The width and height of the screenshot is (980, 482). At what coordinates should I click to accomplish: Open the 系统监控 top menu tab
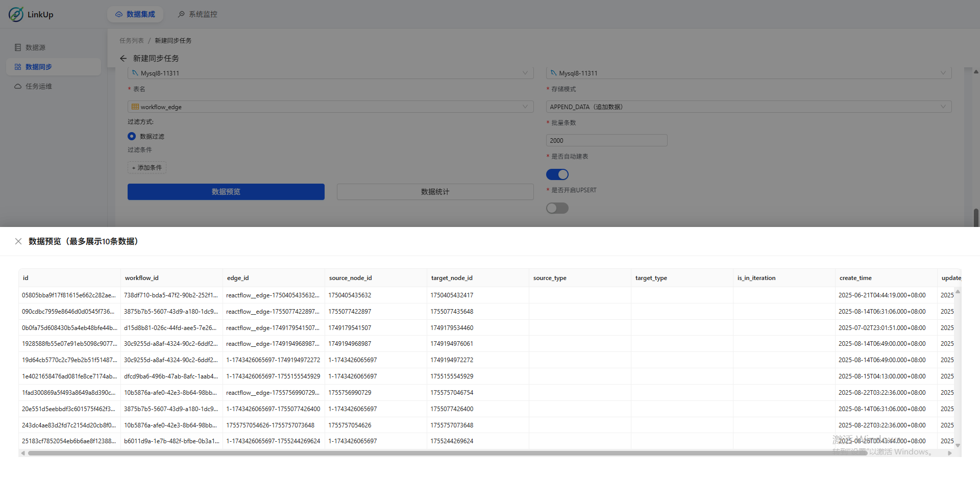pos(198,14)
